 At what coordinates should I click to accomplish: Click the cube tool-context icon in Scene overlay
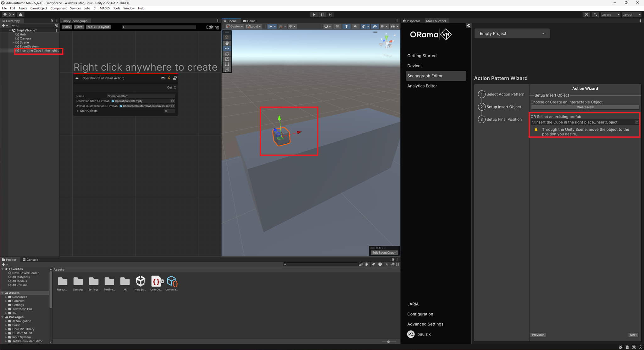227,37
